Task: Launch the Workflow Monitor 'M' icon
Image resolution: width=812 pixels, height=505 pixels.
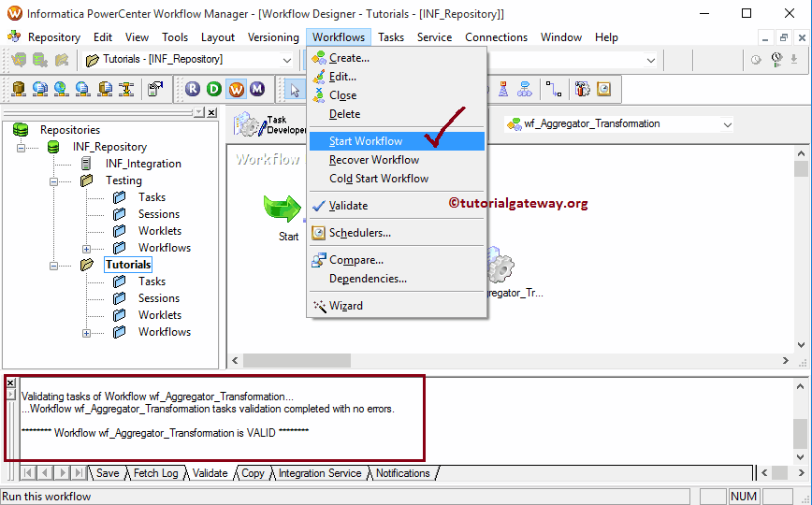Action: (x=257, y=89)
